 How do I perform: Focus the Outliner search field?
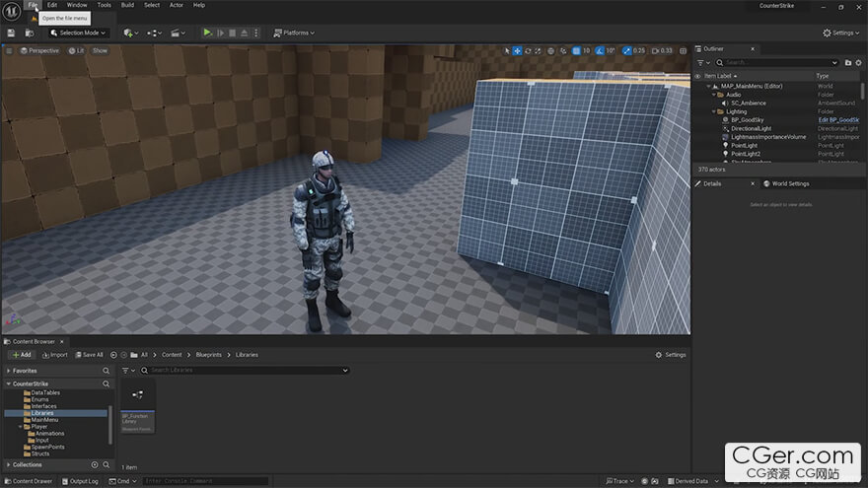[777, 62]
